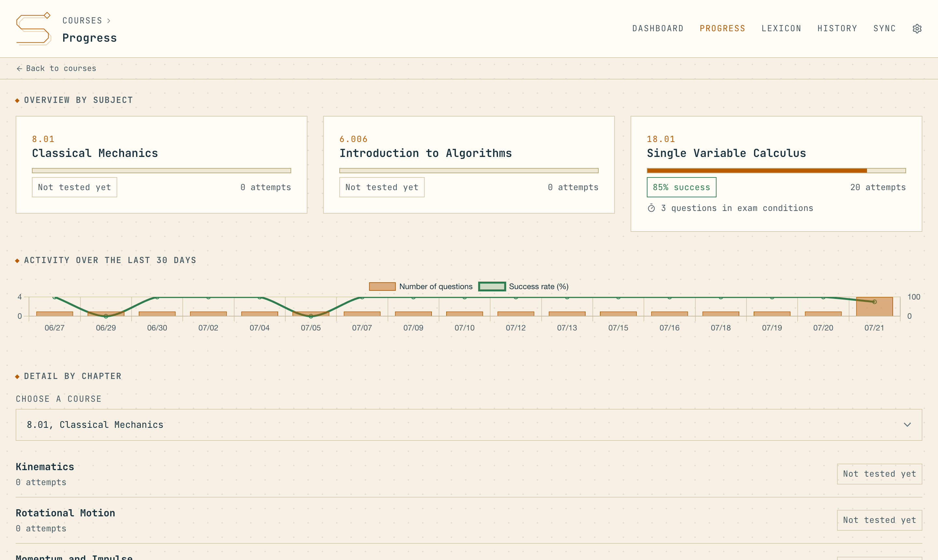Image resolution: width=938 pixels, height=560 pixels.
Task: Click the Kinematics chapter title
Action: coord(45,467)
